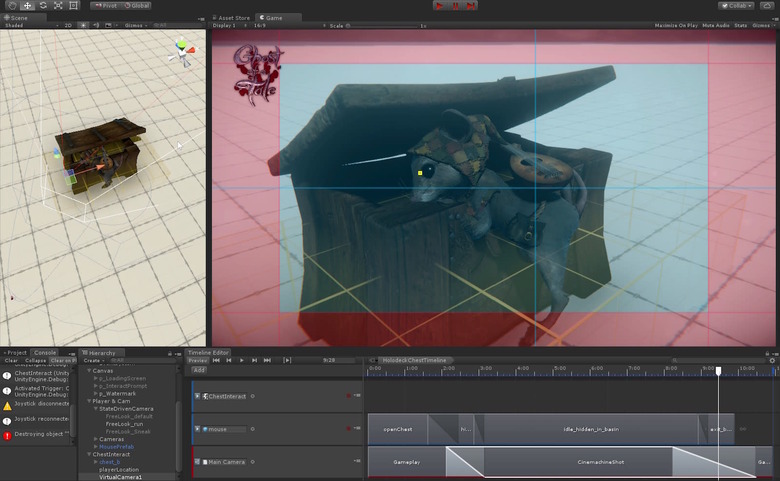Viewport: 780px width, 481px height.
Task: Toggle Preview mode in Timeline Editor
Action: click(x=198, y=360)
